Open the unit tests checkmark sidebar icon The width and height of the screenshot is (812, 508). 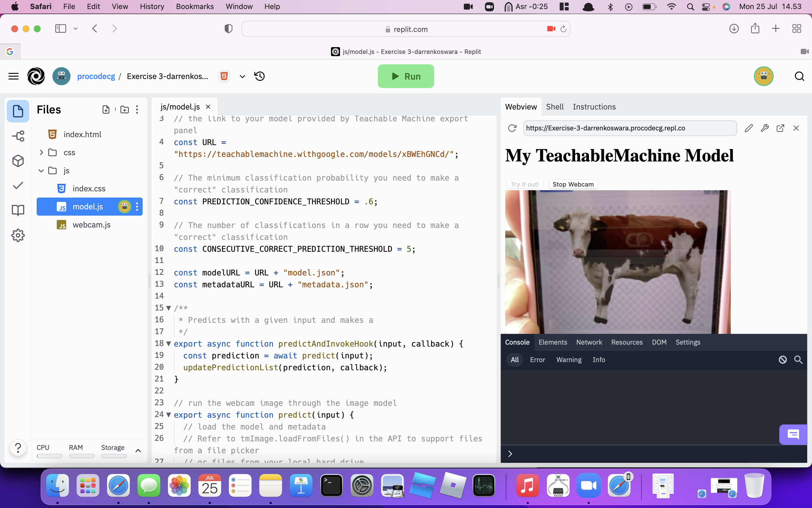(x=18, y=185)
